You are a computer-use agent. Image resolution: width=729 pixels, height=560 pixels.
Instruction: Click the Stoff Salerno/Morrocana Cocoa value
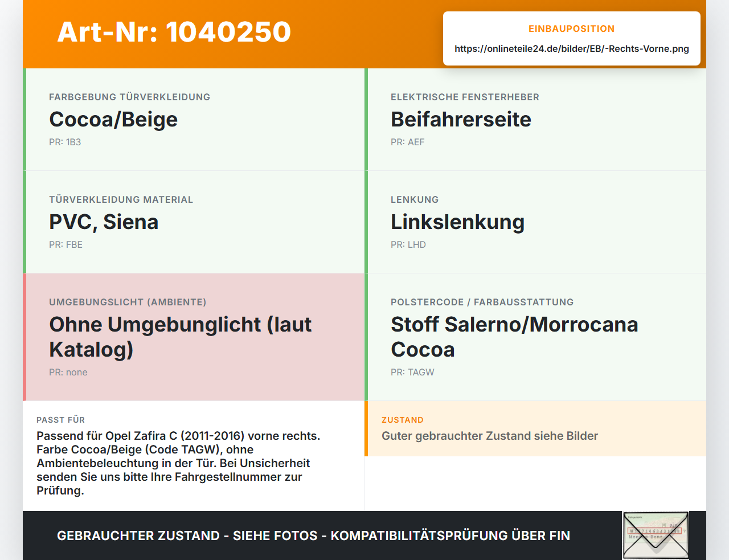click(514, 337)
